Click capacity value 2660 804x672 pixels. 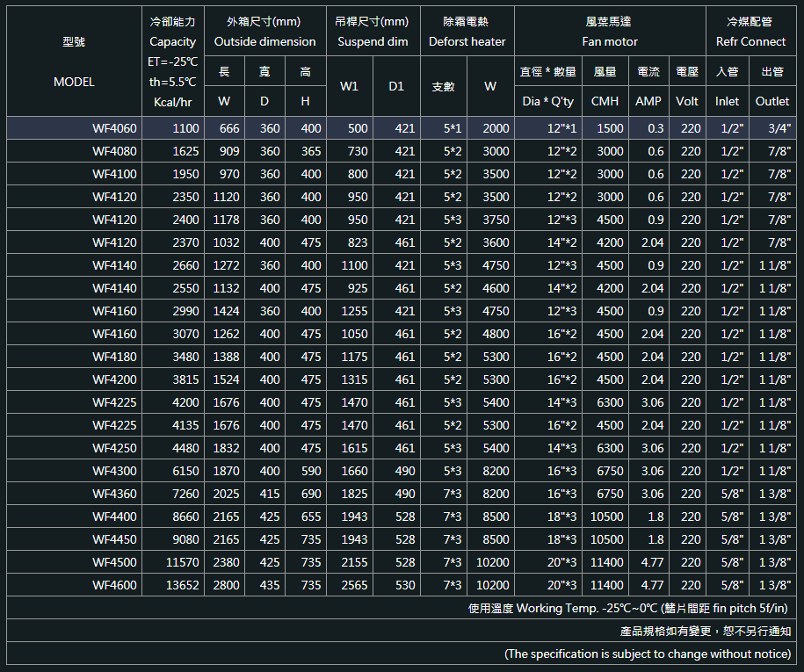185,265
